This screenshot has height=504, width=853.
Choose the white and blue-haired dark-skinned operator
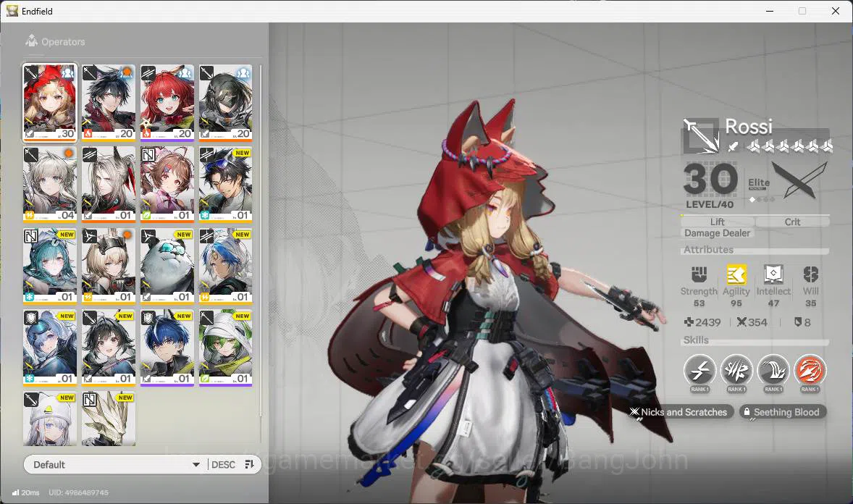225,266
